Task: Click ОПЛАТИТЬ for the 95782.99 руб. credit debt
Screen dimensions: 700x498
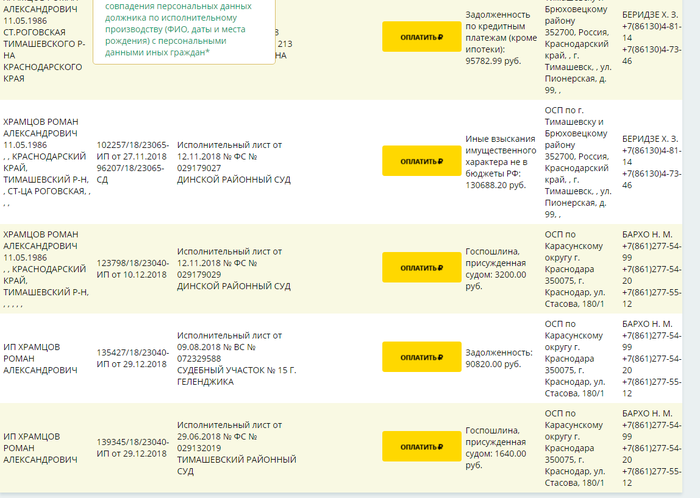Action: (x=421, y=37)
